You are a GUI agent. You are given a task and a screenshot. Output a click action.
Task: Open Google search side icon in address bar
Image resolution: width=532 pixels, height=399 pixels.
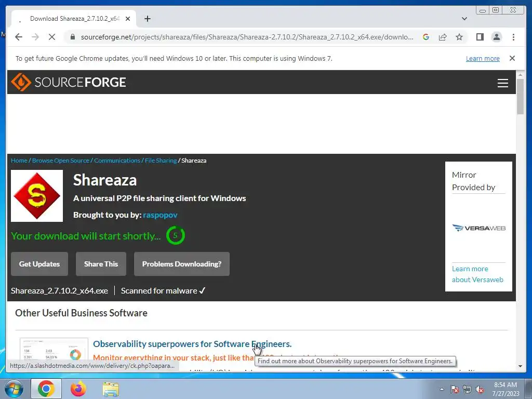click(426, 37)
